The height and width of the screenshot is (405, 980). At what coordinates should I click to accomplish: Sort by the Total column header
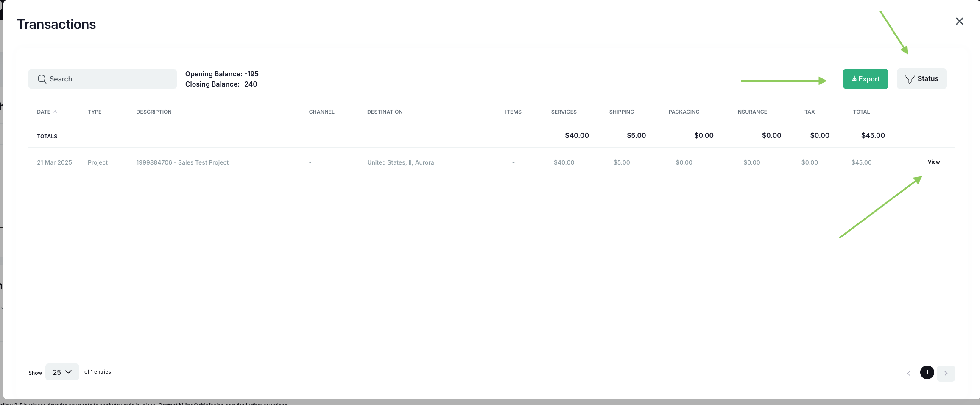point(861,112)
